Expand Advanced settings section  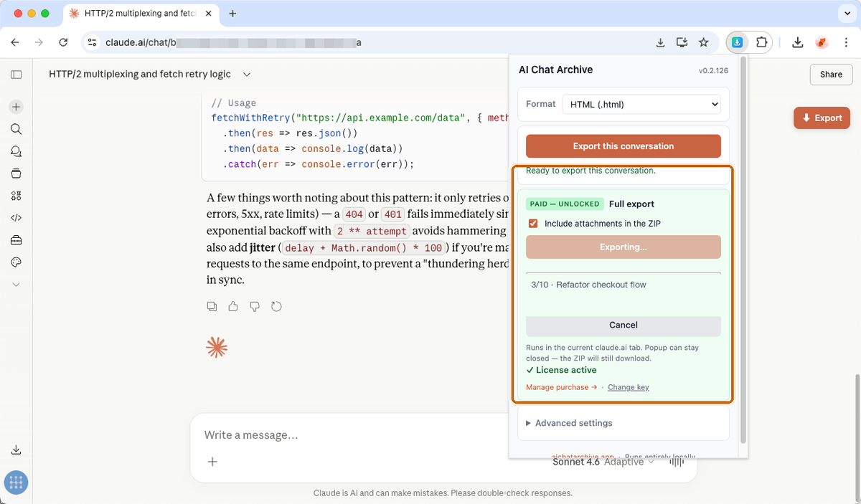tap(570, 423)
